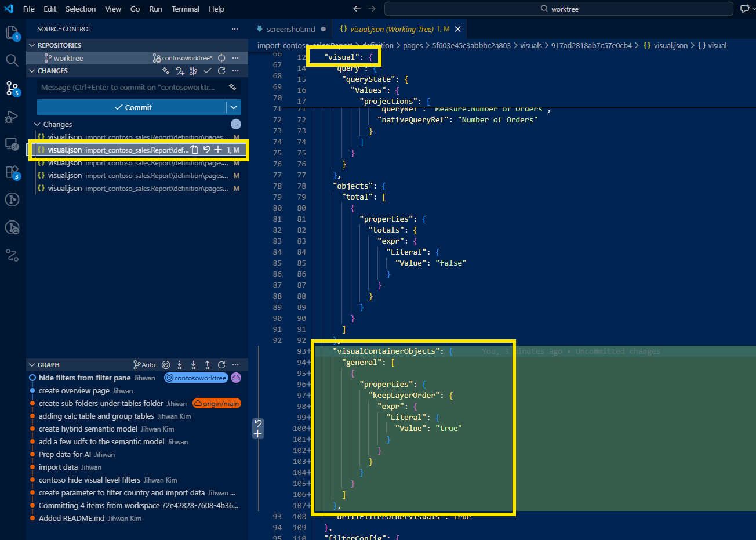This screenshot has width=756, height=540.
Task: Open more actions menu in worktree repository row
Action: (235, 58)
